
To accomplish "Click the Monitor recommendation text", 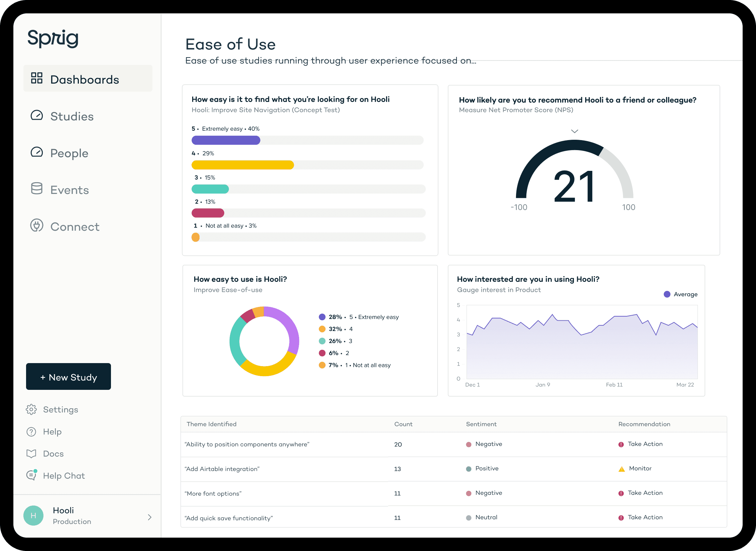I will pos(640,468).
